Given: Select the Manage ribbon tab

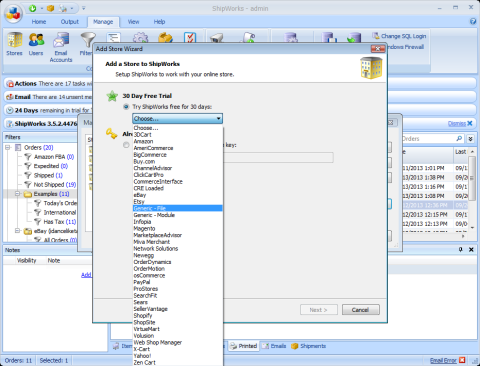Looking at the screenshot, I should coord(103,22).
